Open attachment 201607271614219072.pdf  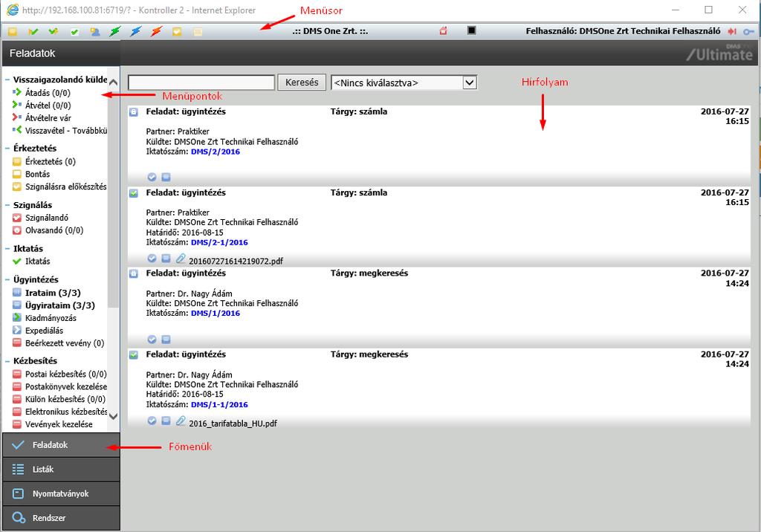coord(236,261)
